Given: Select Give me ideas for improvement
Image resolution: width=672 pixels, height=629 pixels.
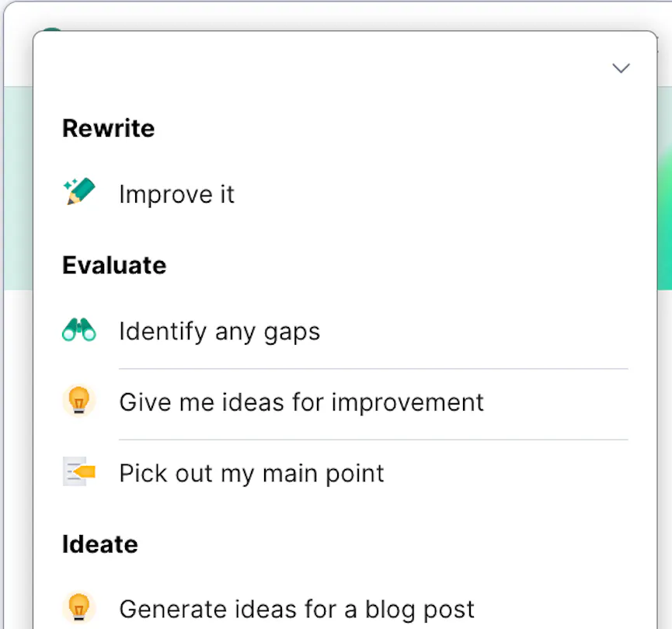Looking at the screenshot, I should [301, 402].
